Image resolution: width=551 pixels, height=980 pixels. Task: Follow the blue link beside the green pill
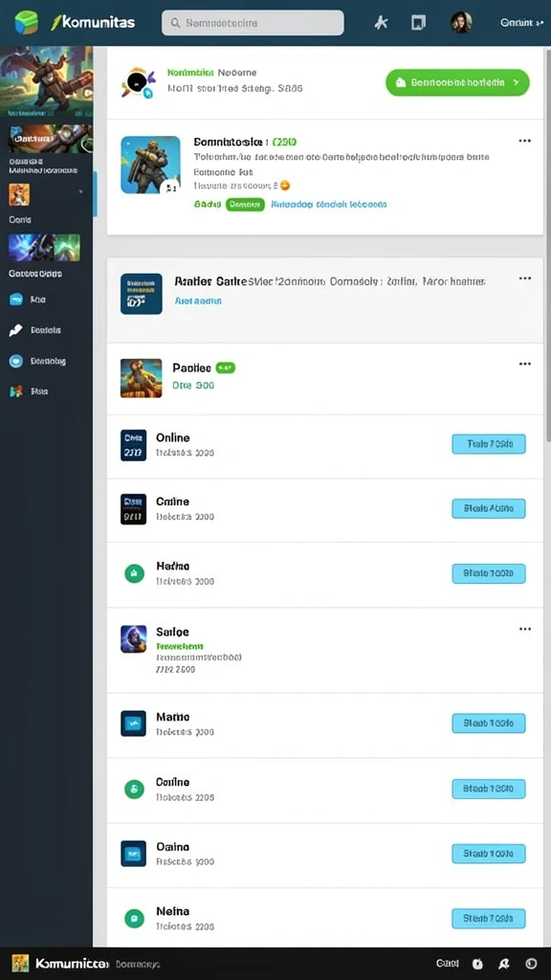click(329, 205)
